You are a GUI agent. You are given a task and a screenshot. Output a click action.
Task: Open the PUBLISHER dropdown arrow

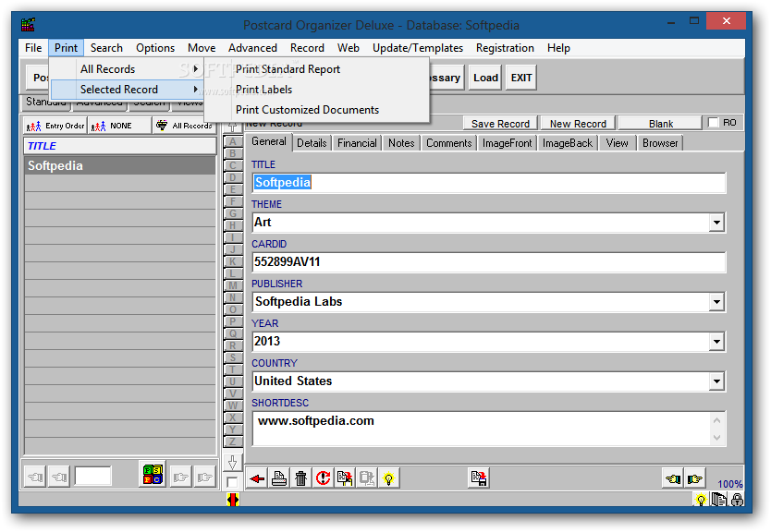(716, 302)
